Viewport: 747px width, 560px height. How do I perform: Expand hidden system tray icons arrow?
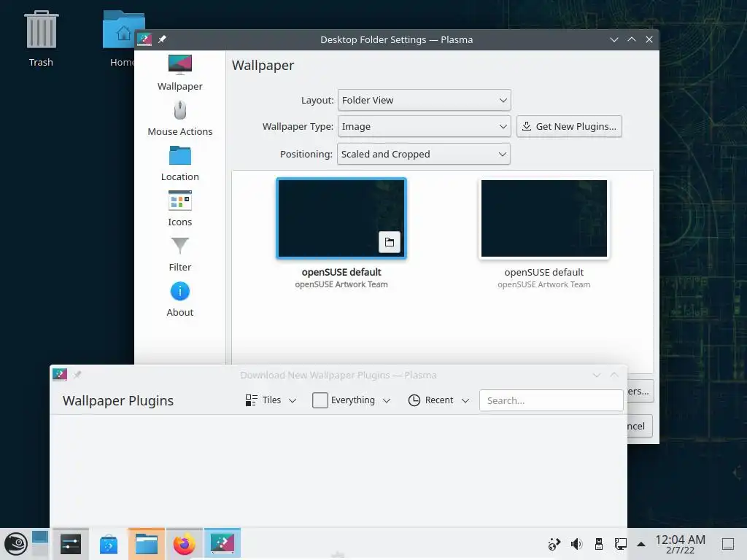(641, 544)
